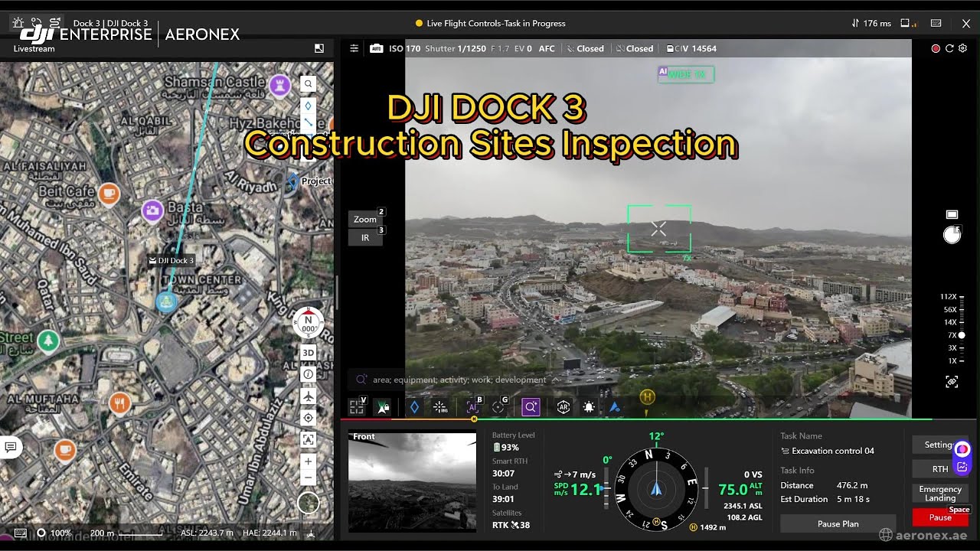Click the photo mode icon at right

952,214
